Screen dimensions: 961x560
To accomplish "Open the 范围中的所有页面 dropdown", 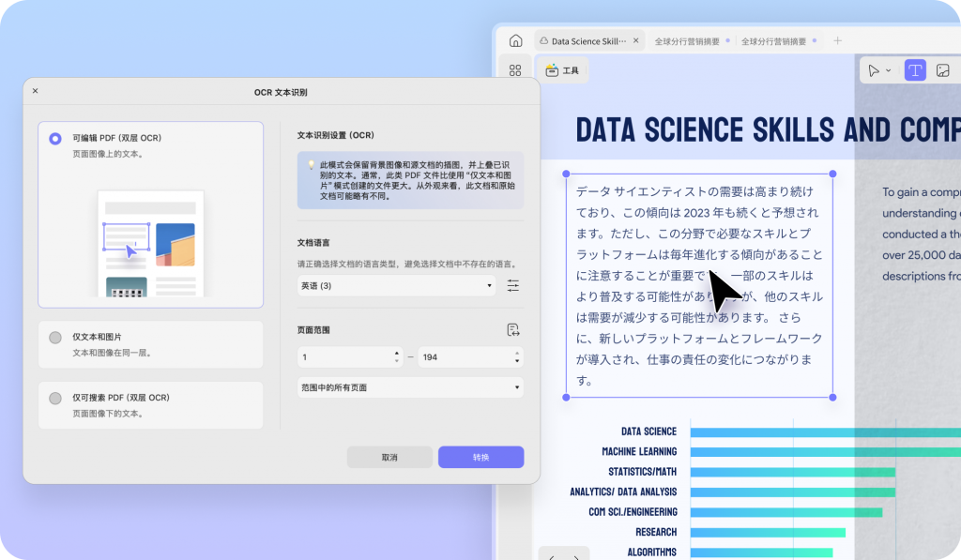I will click(x=411, y=387).
